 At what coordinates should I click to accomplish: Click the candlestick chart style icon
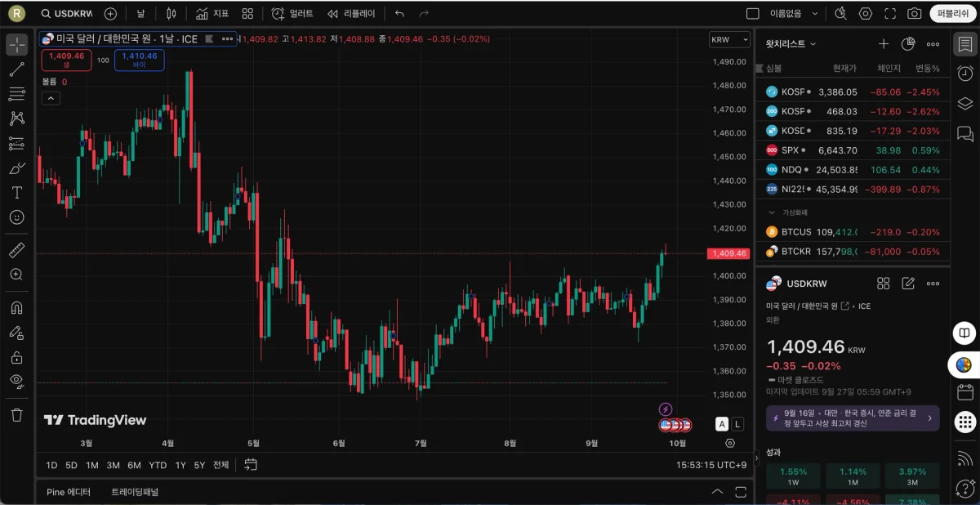(x=171, y=14)
